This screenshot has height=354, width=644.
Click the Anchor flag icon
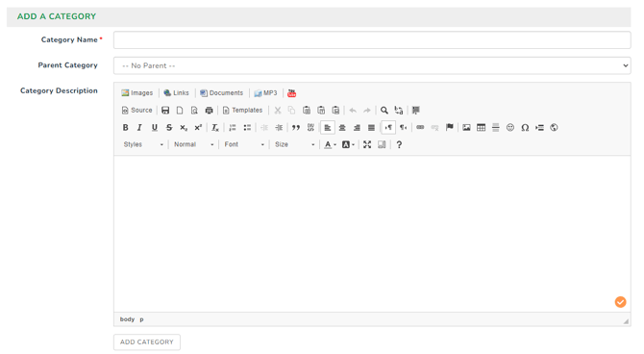[450, 127]
